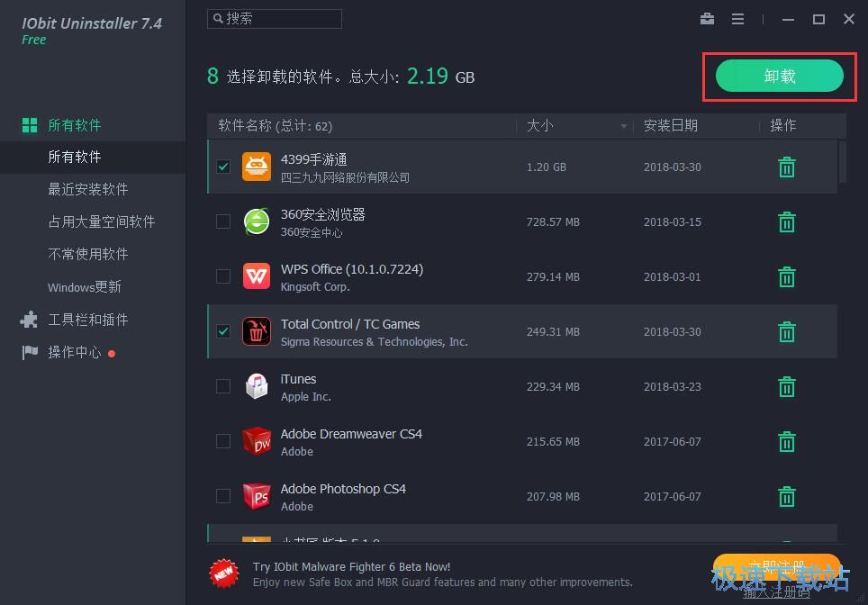Select the 2018-03-23 install date
The width and height of the screenshot is (868, 605).
point(672,386)
